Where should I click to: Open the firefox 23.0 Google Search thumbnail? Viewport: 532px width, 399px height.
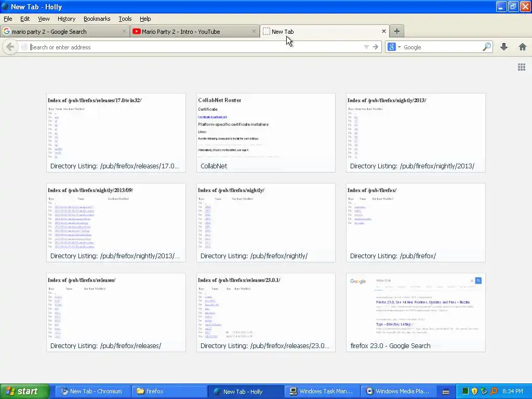[416, 312]
